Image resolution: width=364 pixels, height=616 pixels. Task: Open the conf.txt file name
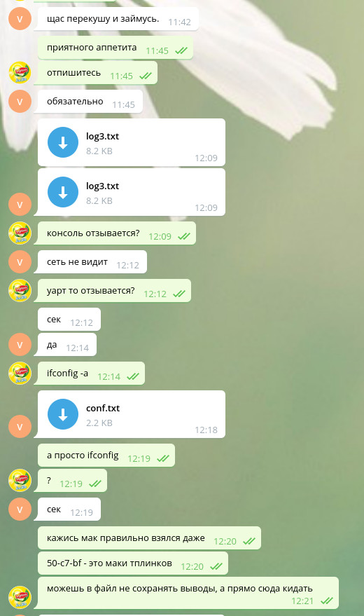(103, 408)
